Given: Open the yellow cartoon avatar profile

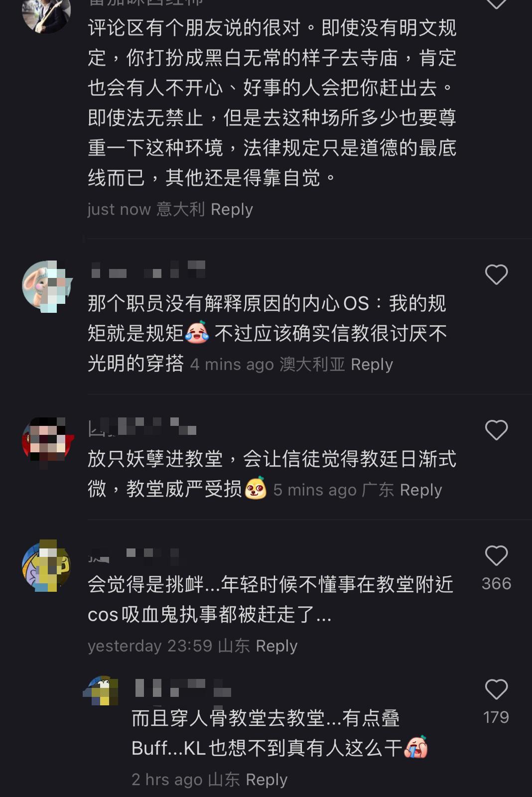Looking at the screenshot, I should (46, 565).
